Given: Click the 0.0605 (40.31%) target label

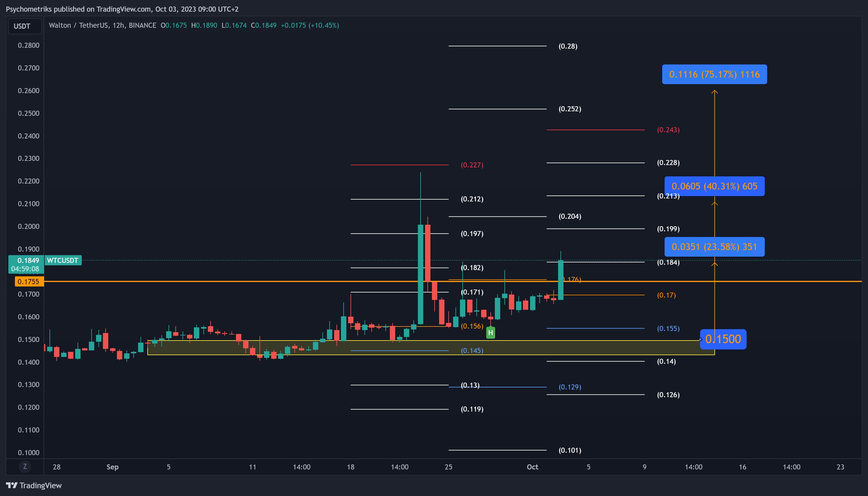Looking at the screenshot, I should click(x=714, y=186).
